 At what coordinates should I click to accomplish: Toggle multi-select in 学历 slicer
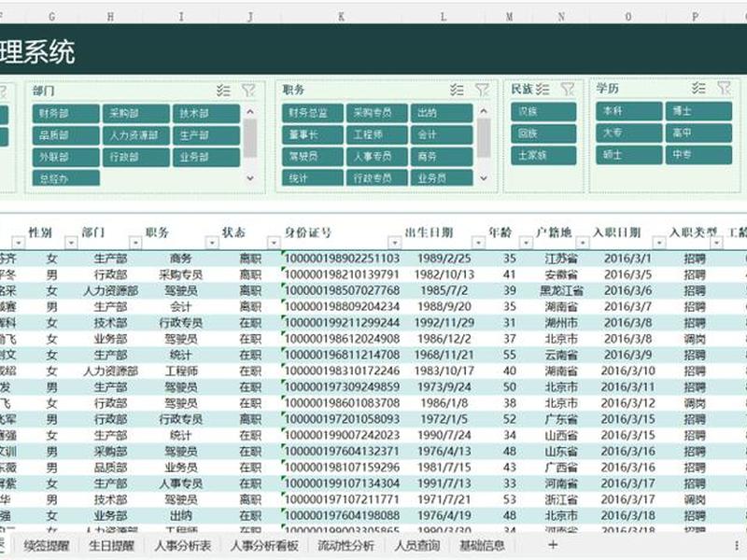(x=698, y=88)
